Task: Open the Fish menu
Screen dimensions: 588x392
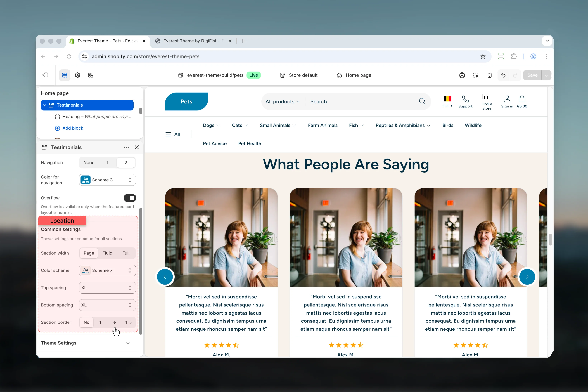Action: pos(356,125)
